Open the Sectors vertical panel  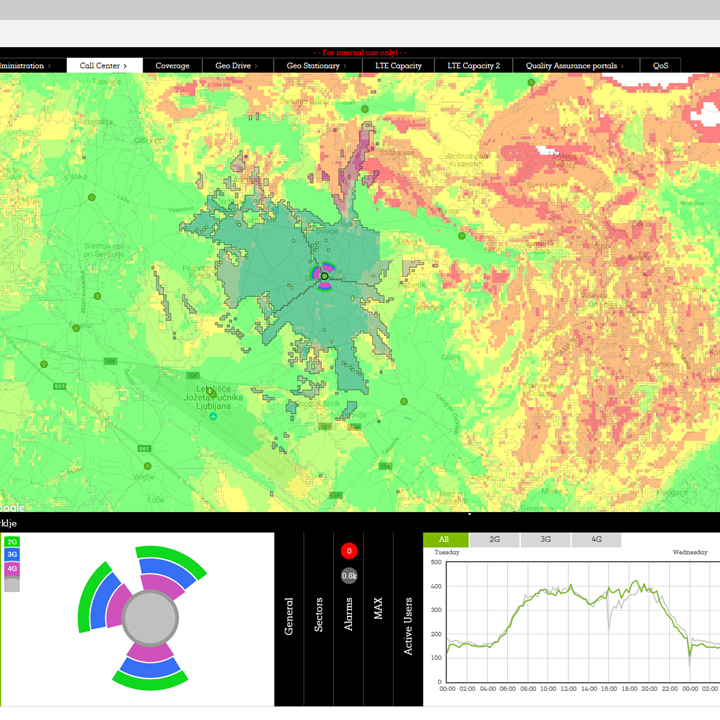pos(319,617)
